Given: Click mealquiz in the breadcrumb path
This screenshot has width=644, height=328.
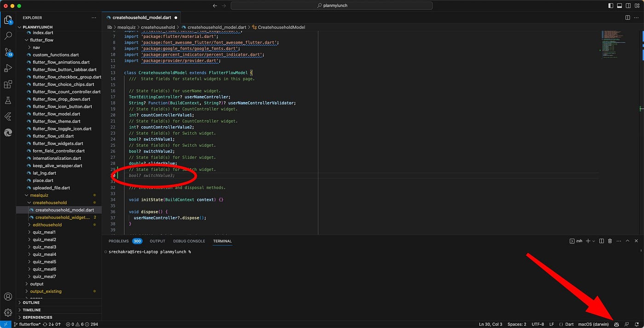Looking at the screenshot, I should tap(127, 27).
